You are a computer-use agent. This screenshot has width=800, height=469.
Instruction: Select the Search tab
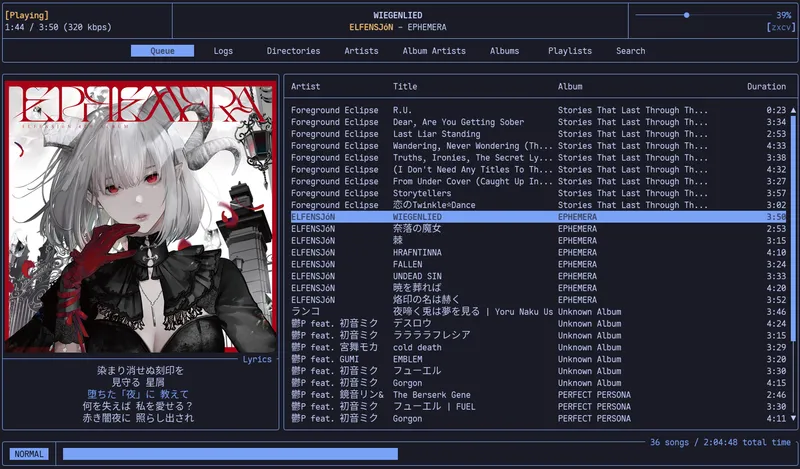(630, 51)
